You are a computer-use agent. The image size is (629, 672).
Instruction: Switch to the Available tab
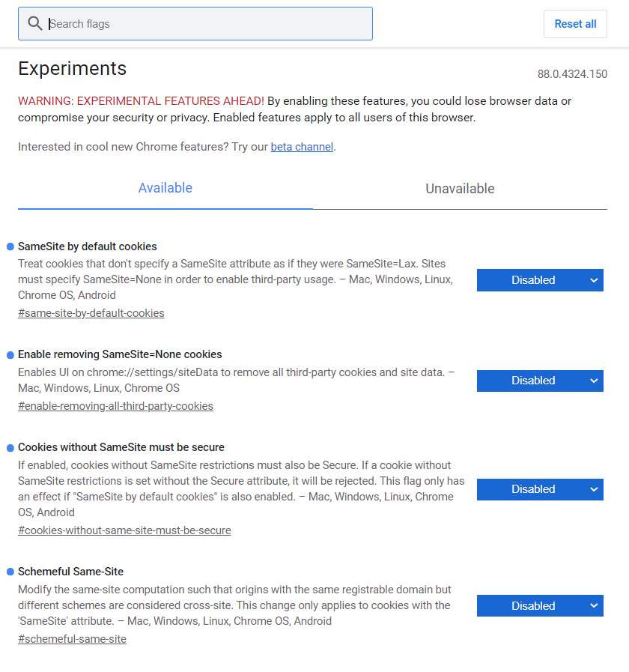click(165, 188)
